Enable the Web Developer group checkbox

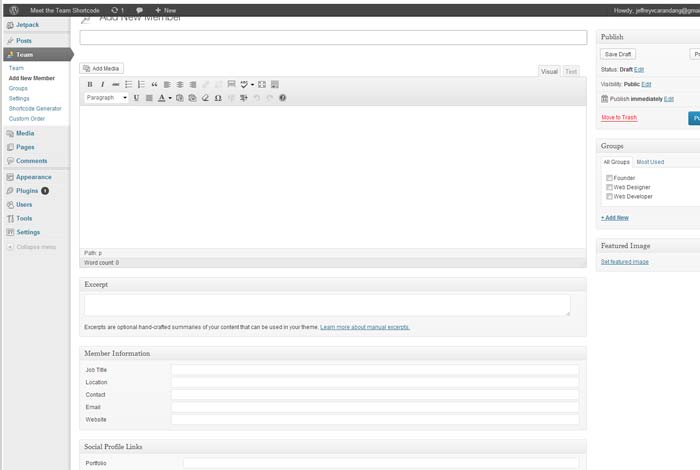[609, 196]
